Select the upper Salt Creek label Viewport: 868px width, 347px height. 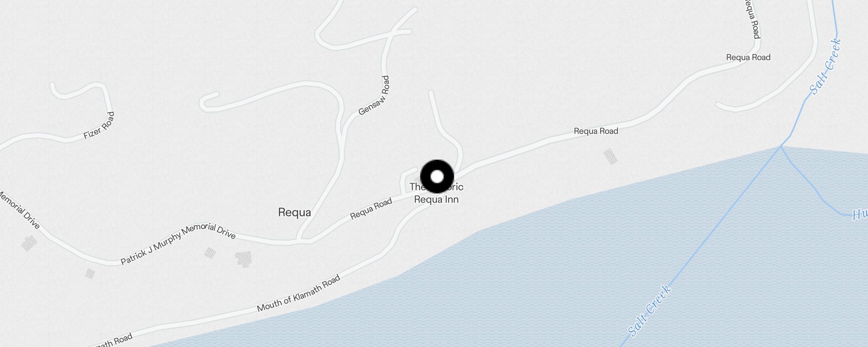click(825, 66)
